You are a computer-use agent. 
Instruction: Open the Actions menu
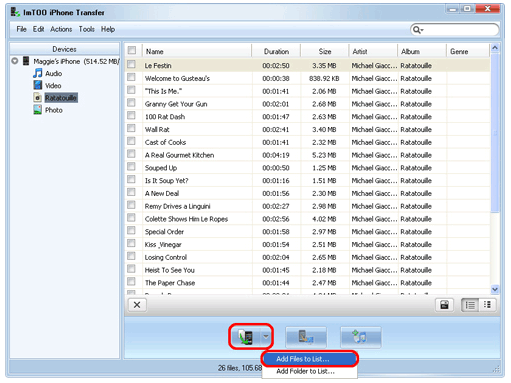click(61, 29)
